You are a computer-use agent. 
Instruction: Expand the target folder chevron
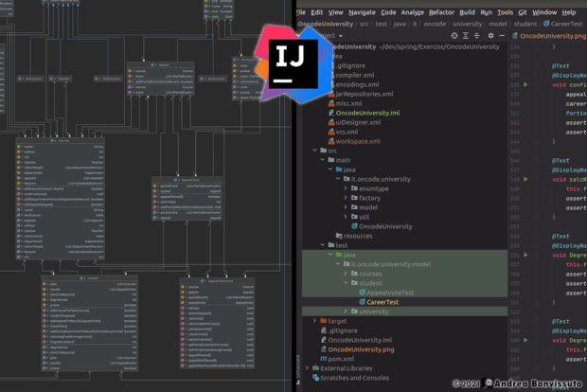[x=315, y=321]
